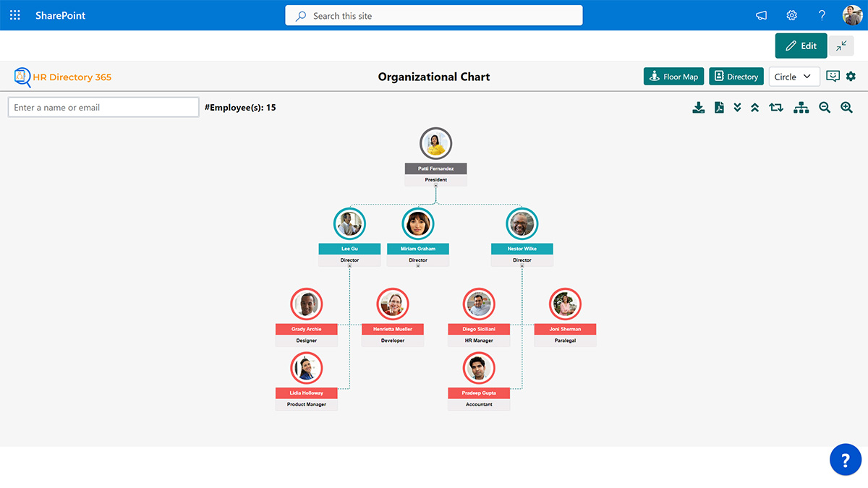This screenshot has height=488, width=868.
Task: Expand all chart levels with double-down chevron
Action: point(737,107)
